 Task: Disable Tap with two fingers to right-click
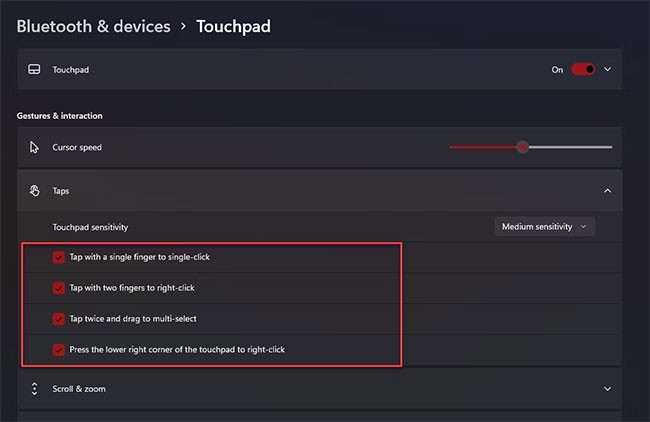59,288
